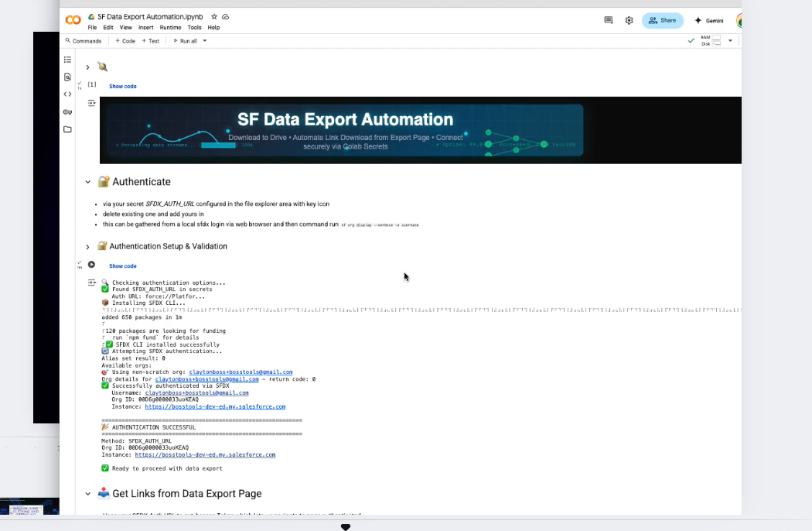The width and height of the screenshot is (812, 531).
Task: Click 'added 650 packages in 1m' line
Action: click(x=142, y=317)
